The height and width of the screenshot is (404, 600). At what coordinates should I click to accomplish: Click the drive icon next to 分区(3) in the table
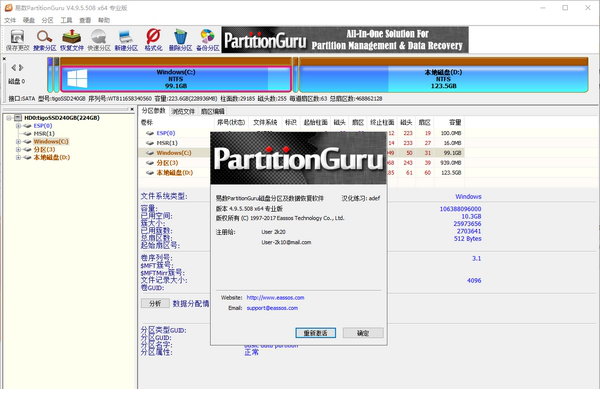tap(150, 163)
